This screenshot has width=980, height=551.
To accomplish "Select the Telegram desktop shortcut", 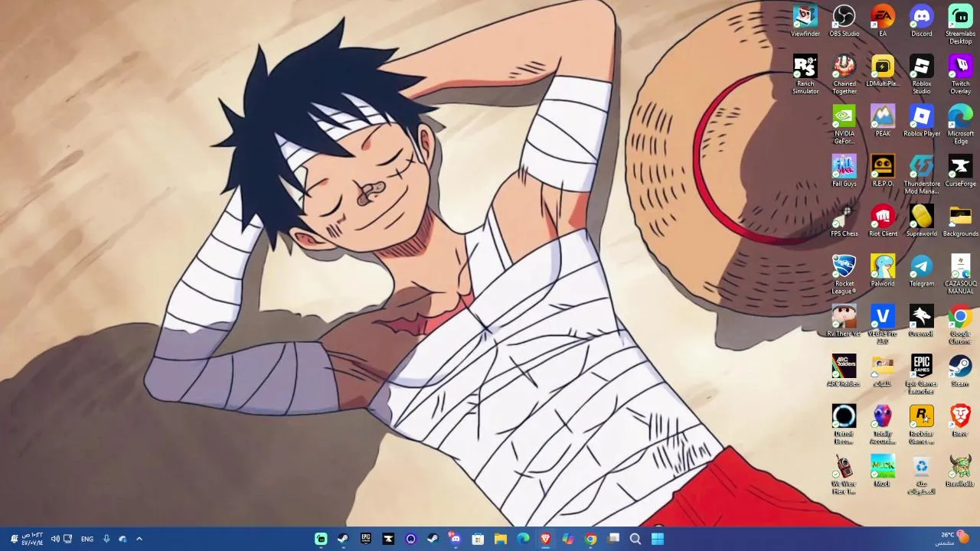I will point(922,271).
